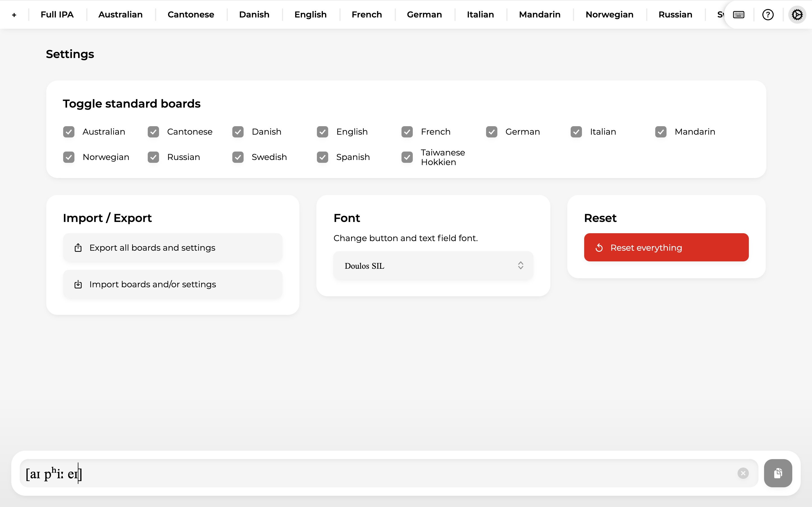
Task: Uncheck the Cantonese board checkbox
Action: 153,132
